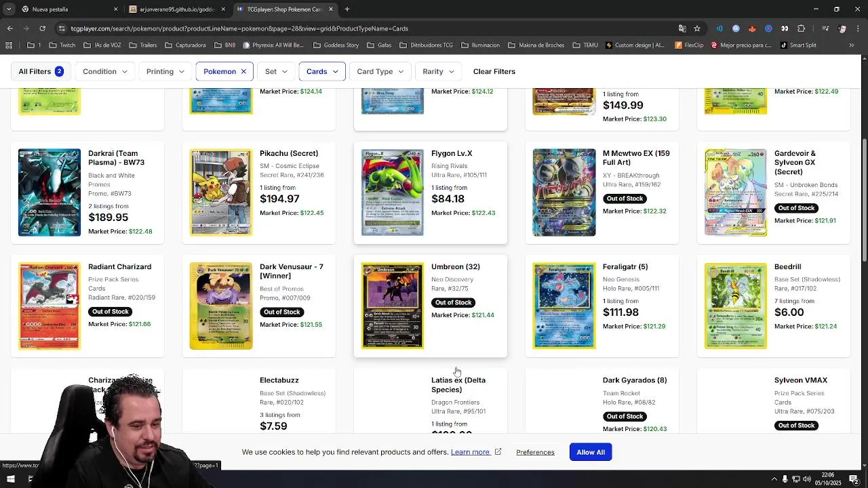Open the notification center icon
The width and height of the screenshot is (868, 488).
click(x=854, y=479)
